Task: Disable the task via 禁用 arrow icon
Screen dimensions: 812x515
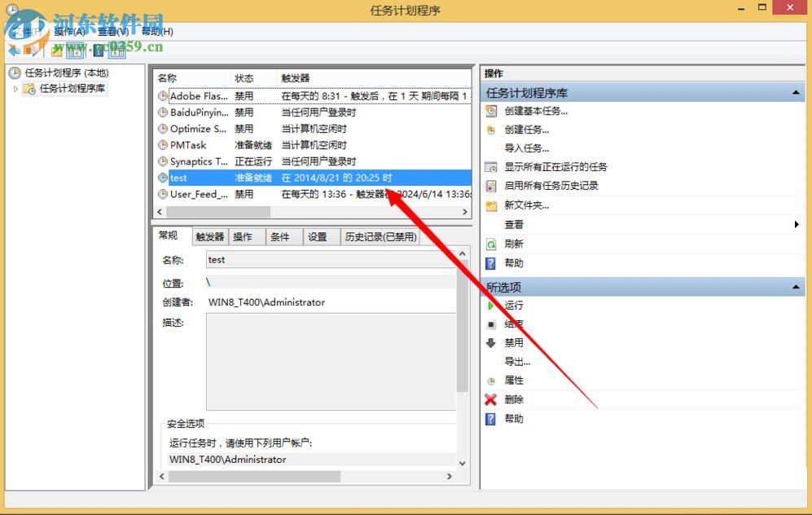Action: point(491,342)
